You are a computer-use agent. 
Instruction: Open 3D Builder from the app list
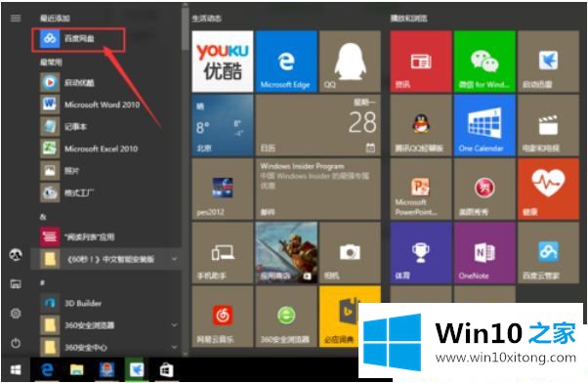(x=105, y=303)
